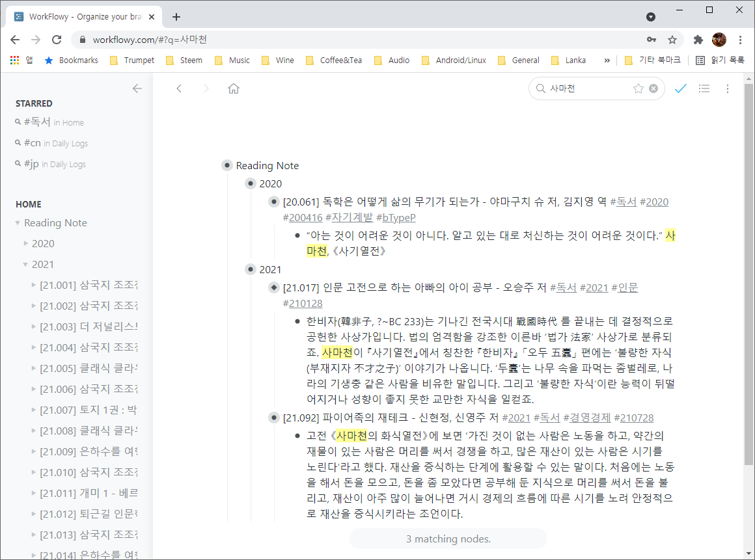Clear the 사마천 search query
This screenshot has height=560, width=755.
click(653, 88)
